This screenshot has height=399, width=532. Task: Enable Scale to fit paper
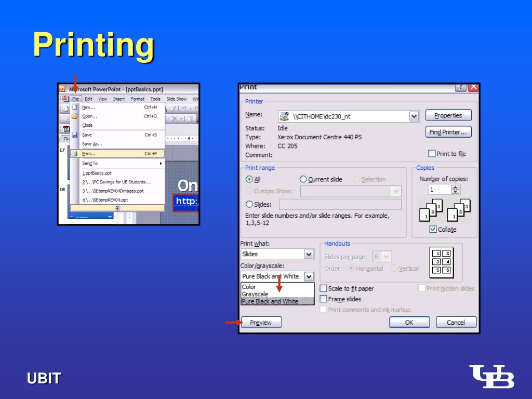click(324, 288)
